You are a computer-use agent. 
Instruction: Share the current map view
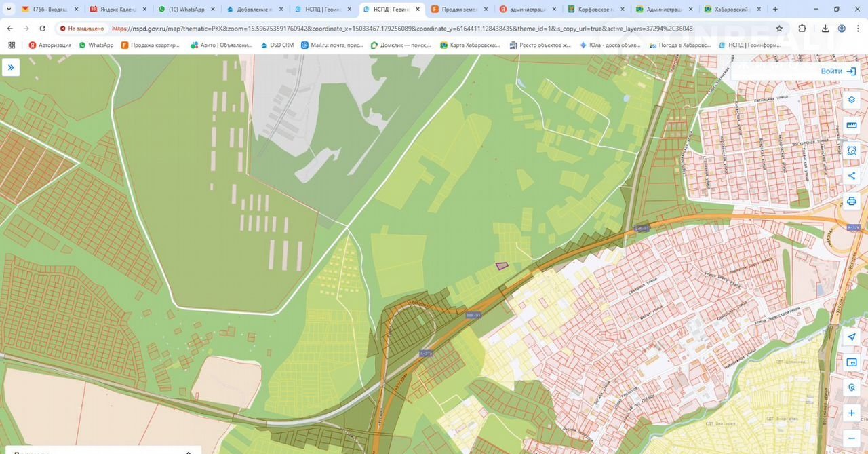tap(852, 176)
